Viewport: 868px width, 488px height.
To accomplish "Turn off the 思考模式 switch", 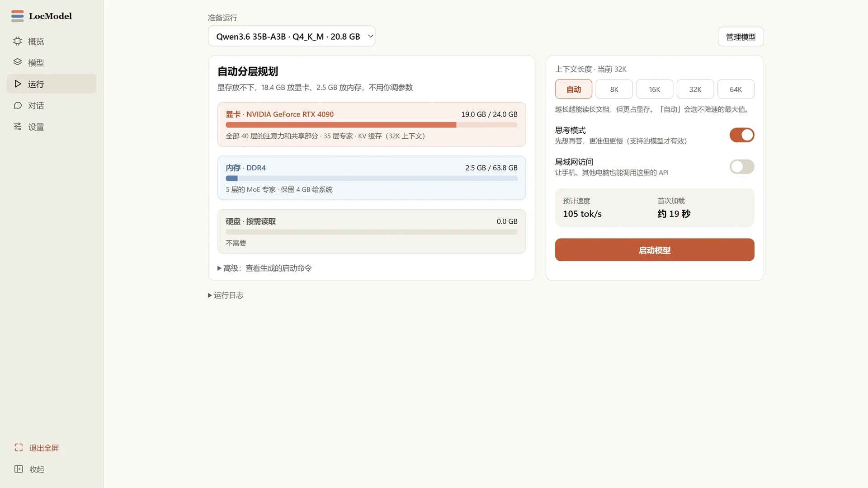I will click(741, 135).
